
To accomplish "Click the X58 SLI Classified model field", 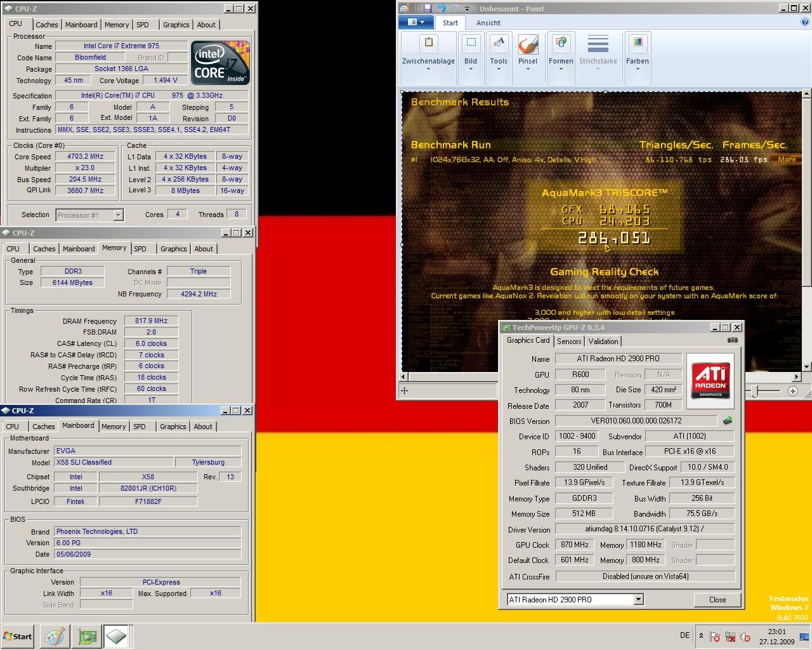I will (x=112, y=462).
